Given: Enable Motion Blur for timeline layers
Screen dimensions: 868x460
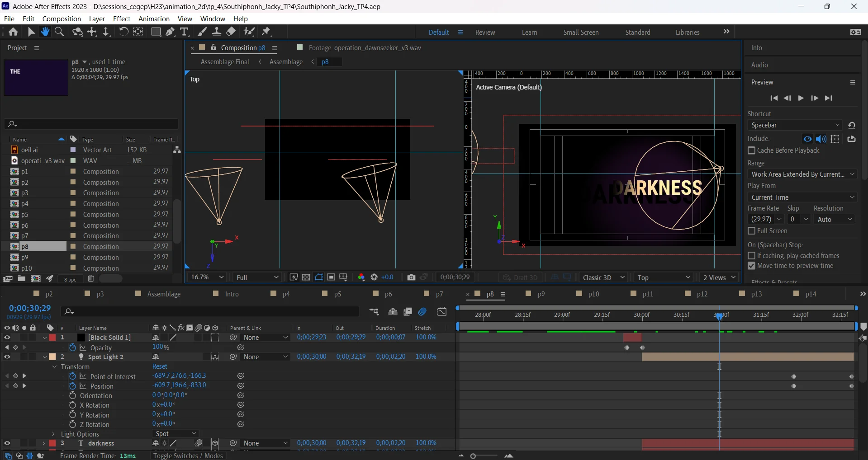Looking at the screenshot, I should [422, 312].
